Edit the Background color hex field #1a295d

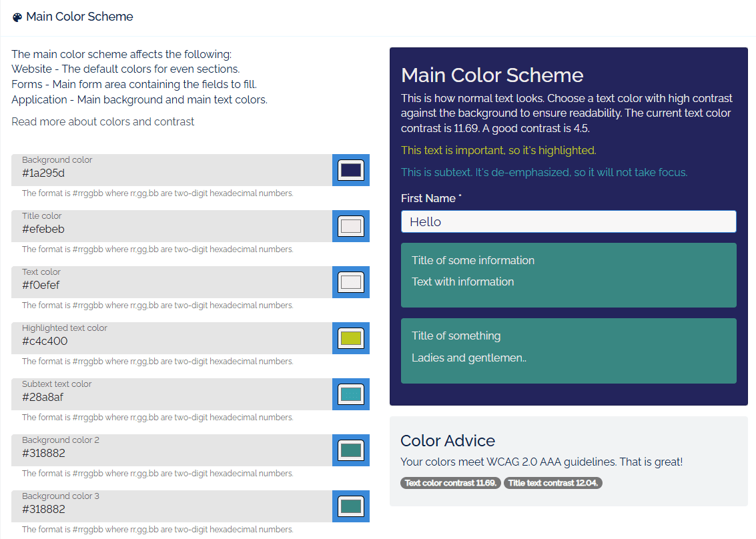pyautogui.click(x=171, y=173)
